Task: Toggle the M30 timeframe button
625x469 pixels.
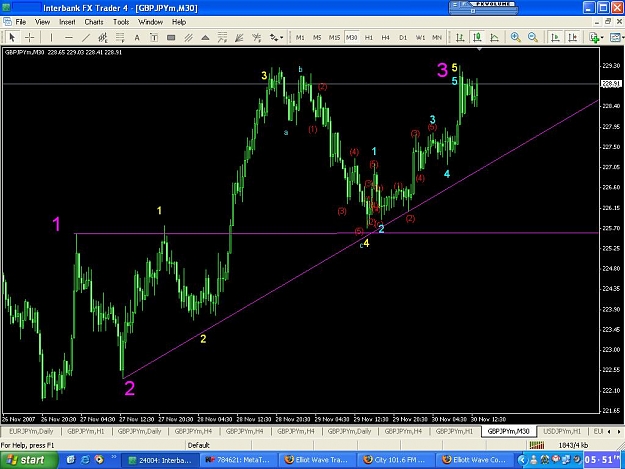Action: [x=351, y=37]
